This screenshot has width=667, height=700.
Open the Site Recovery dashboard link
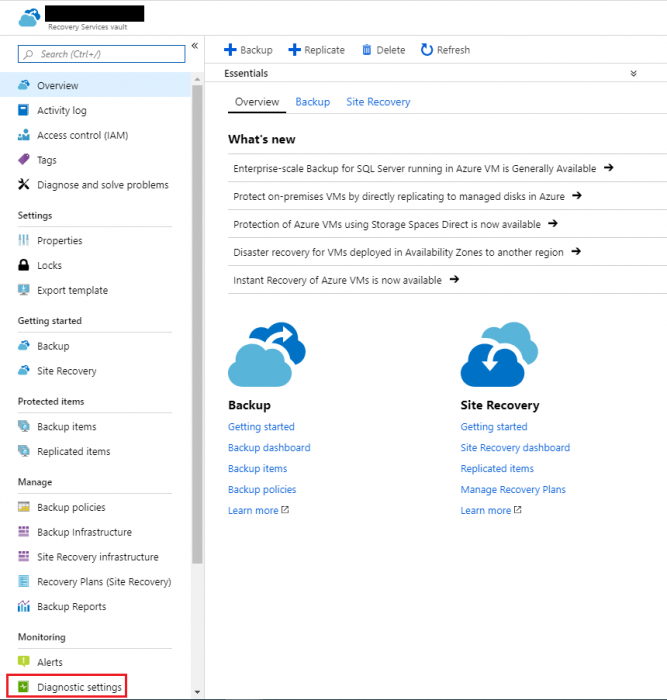click(x=515, y=447)
